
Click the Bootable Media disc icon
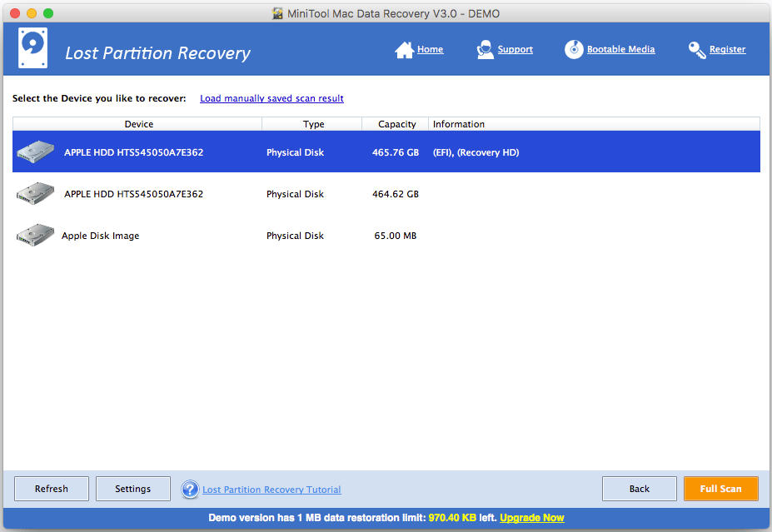point(574,49)
